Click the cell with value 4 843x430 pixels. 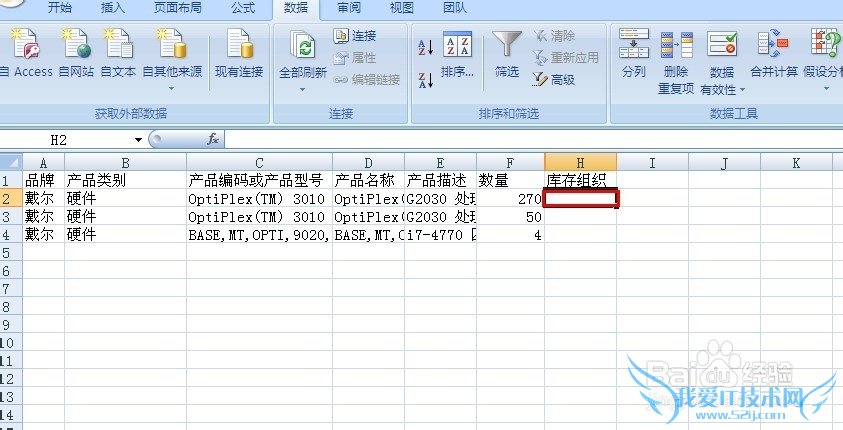510,234
